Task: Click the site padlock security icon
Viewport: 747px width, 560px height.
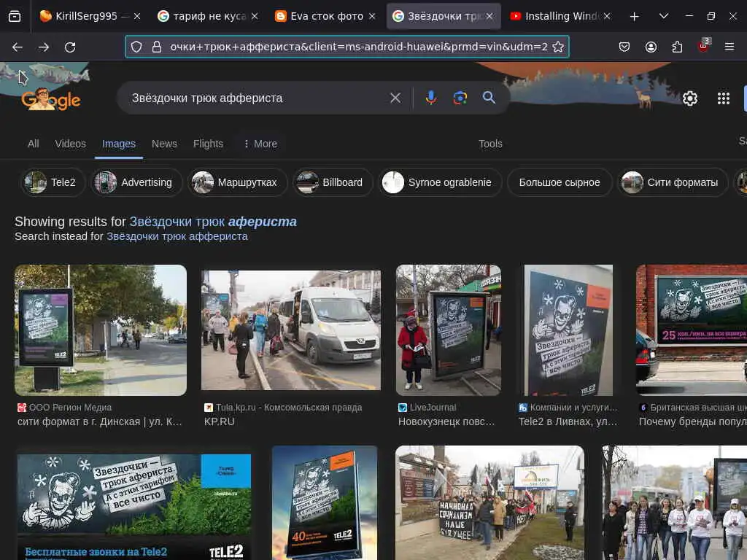Action: [x=157, y=47]
